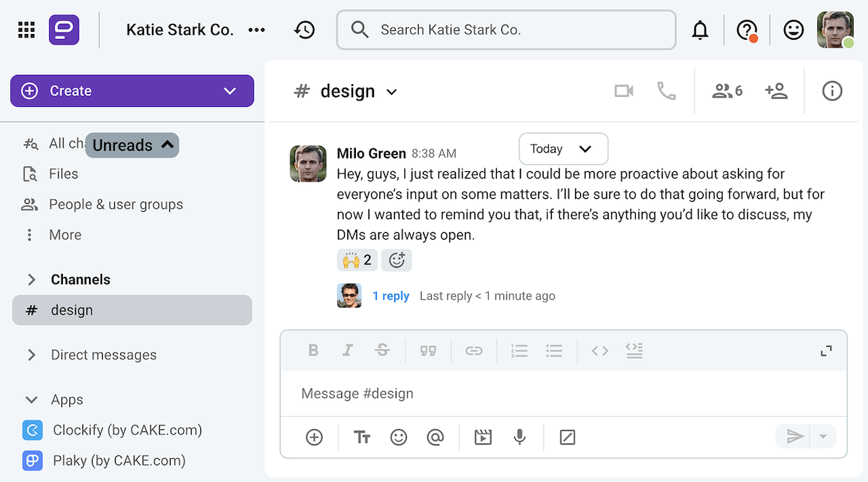Start a video call in #design
This screenshot has width=868, height=482.
point(624,91)
